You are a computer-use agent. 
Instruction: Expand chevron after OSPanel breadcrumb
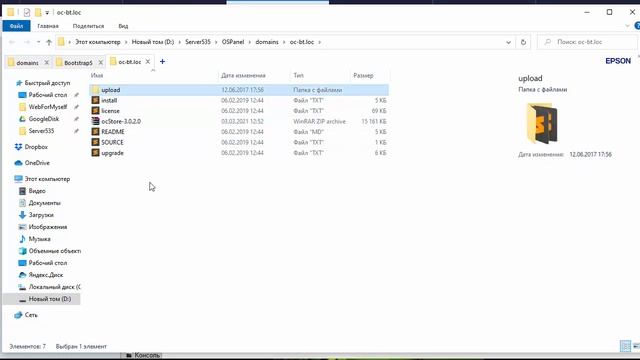[250, 42]
